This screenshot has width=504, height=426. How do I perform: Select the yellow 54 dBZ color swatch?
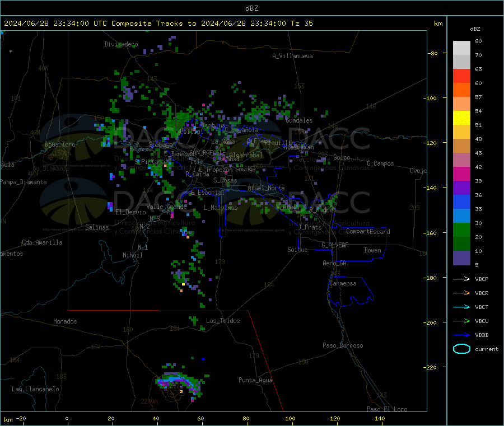pos(461,118)
